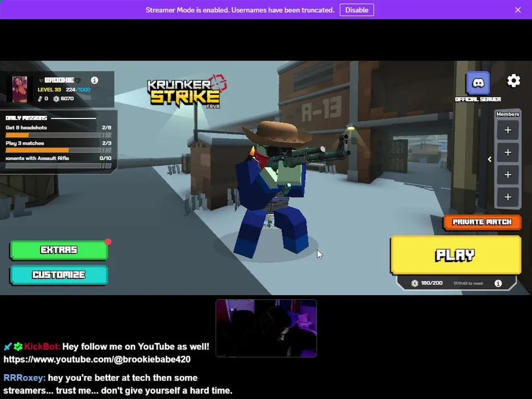Open the Discord Official Server icon
532x399 pixels.
[478, 83]
